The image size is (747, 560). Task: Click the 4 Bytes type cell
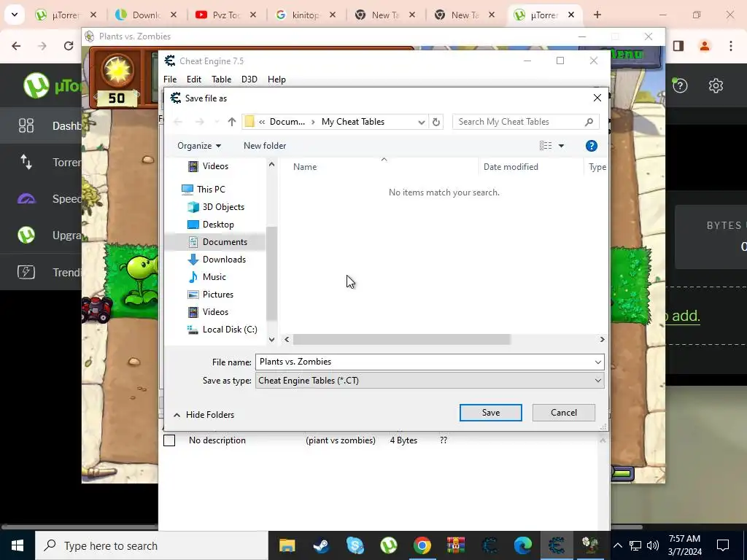click(403, 440)
